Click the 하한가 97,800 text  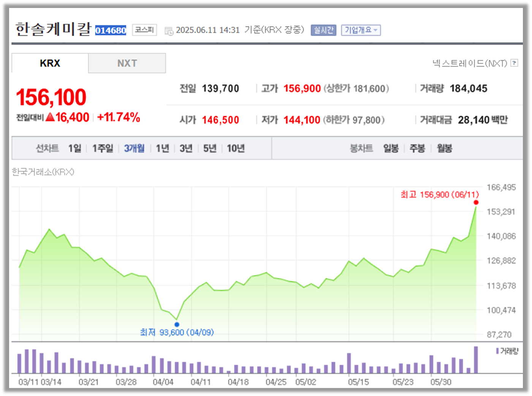pos(354,120)
